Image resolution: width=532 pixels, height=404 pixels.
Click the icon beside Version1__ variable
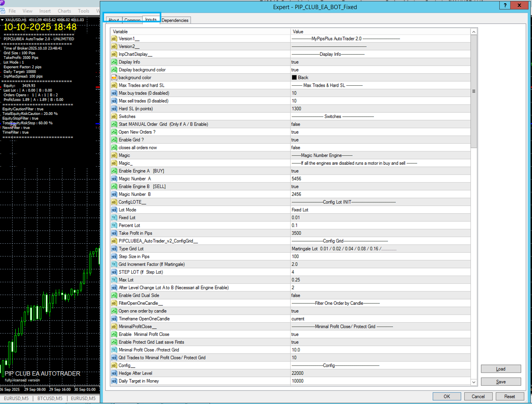[114, 39]
